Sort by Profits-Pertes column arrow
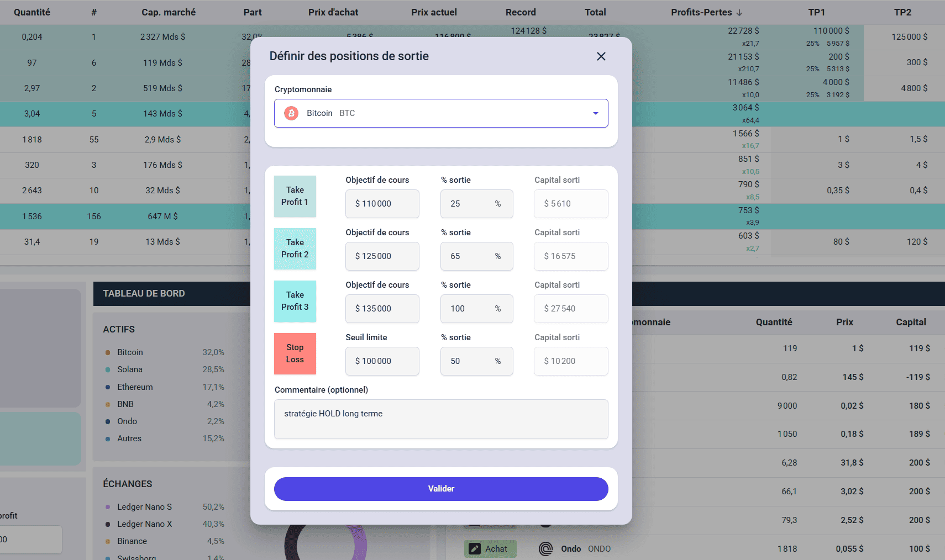 [739, 13]
